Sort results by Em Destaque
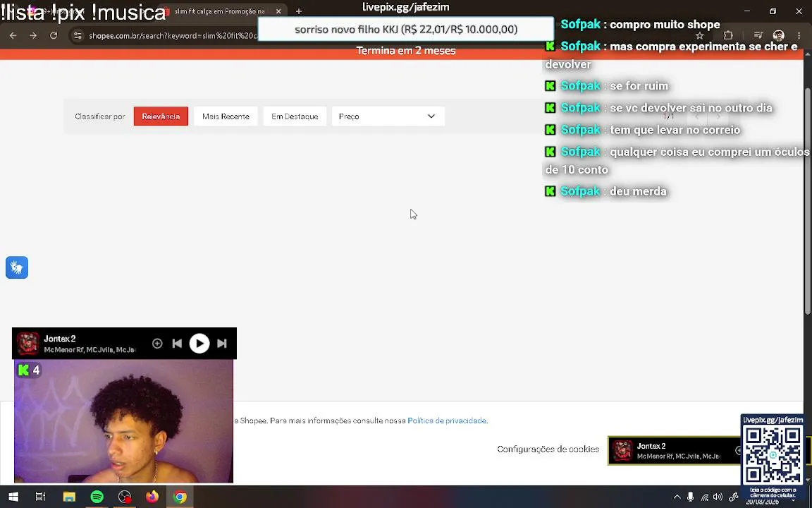The height and width of the screenshot is (508, 812). pos(295,116)
